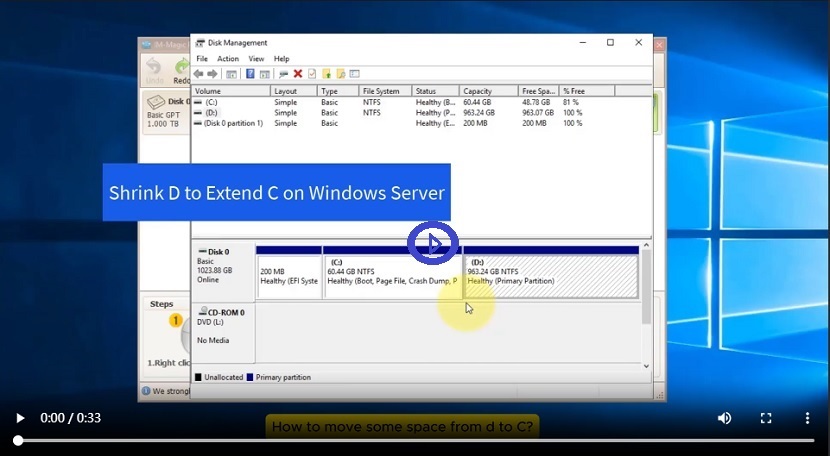
Task: Minimize the Disk Management window
Action: point(583,43)
